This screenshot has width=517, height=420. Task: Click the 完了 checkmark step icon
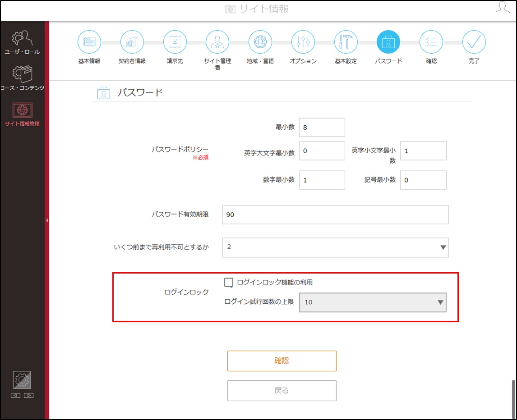tap(474, 42)
